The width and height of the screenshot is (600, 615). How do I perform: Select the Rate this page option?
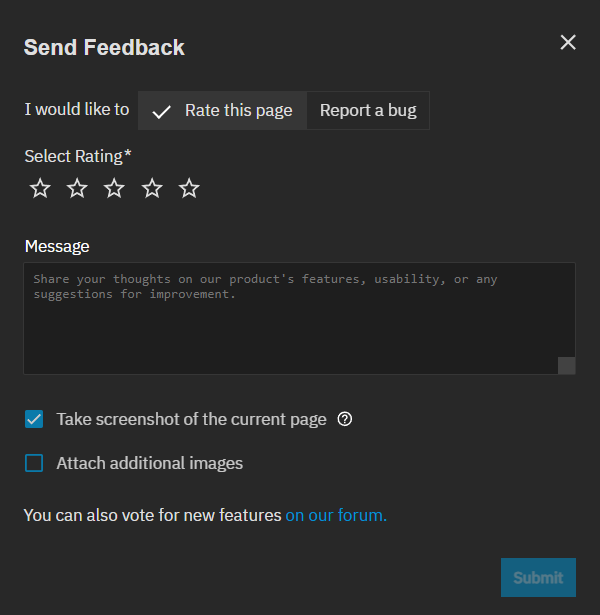click(x=238, y=110)
